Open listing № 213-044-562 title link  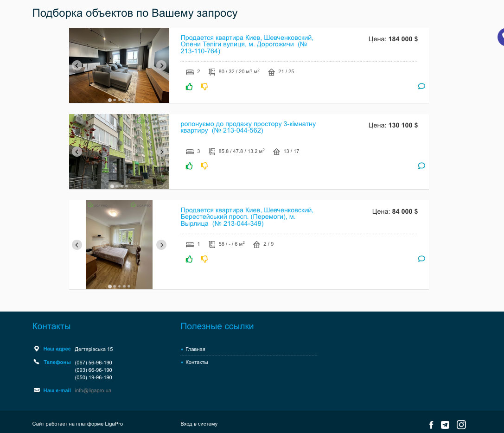tap(248, 127)
